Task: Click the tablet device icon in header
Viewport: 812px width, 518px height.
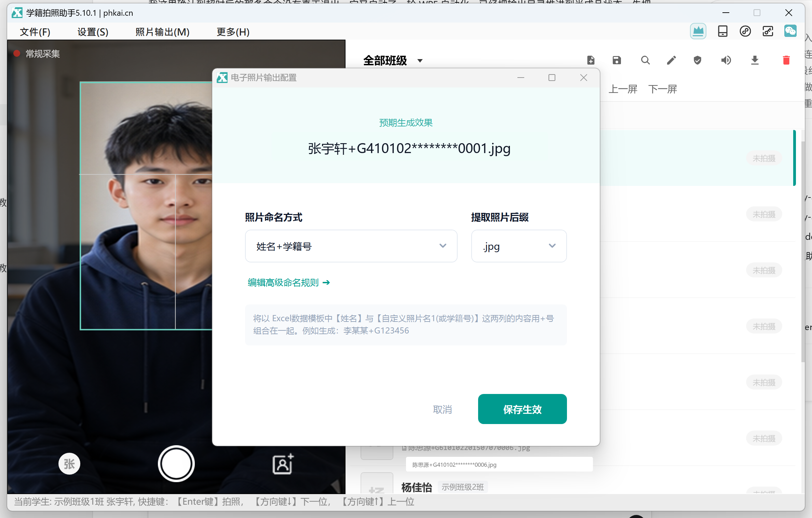Action: point(722,31)
